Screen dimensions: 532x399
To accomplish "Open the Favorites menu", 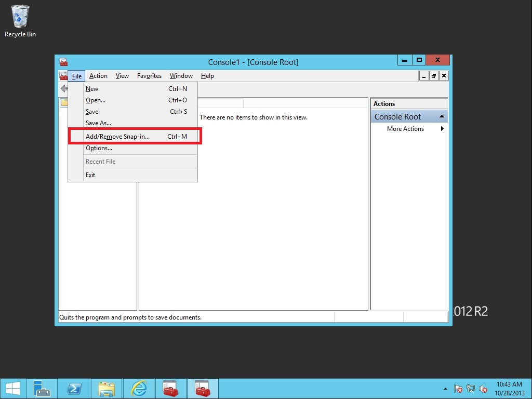I will coord(149,76).
